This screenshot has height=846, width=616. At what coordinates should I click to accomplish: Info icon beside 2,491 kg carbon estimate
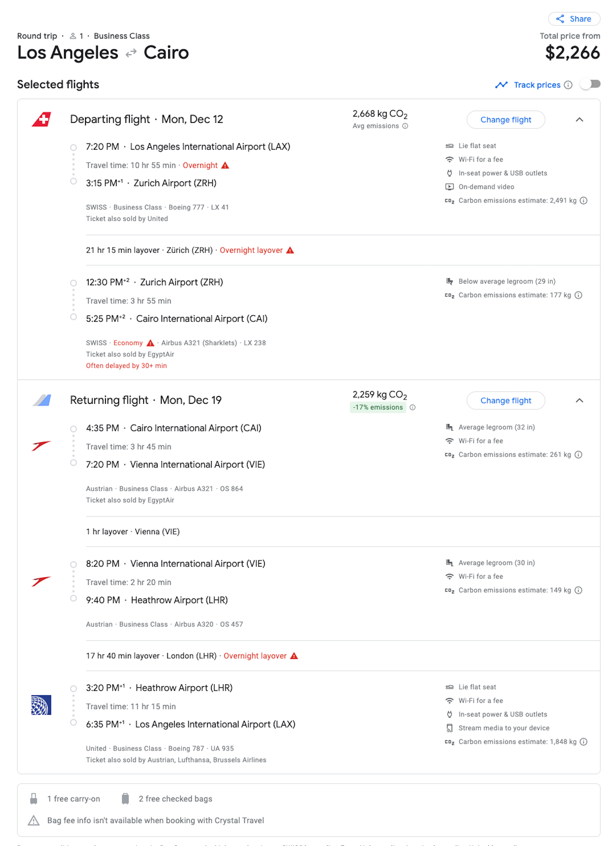click(583, 201)
